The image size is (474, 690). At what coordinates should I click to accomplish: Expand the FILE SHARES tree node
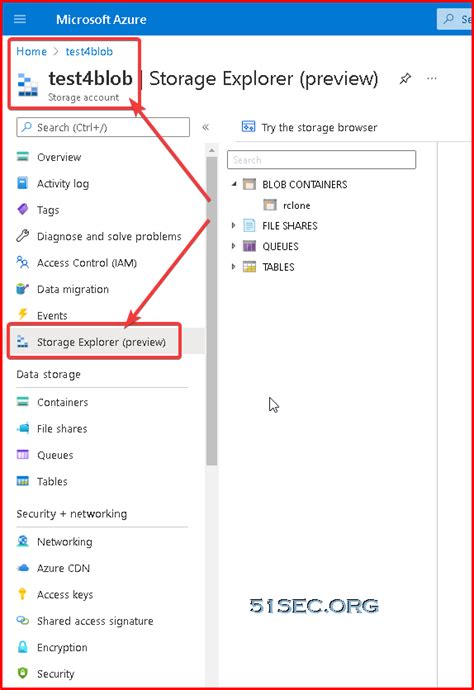(234, 225)
